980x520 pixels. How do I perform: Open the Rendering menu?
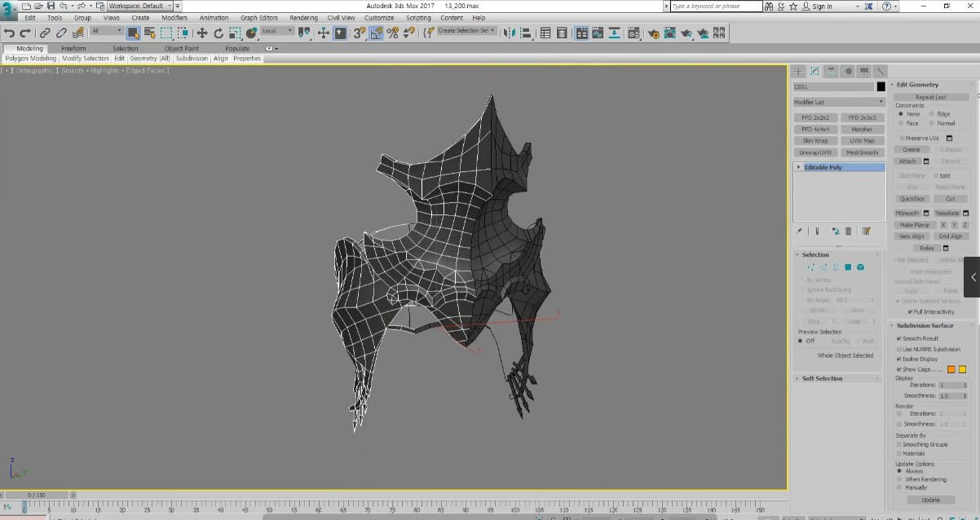(302, 17)
